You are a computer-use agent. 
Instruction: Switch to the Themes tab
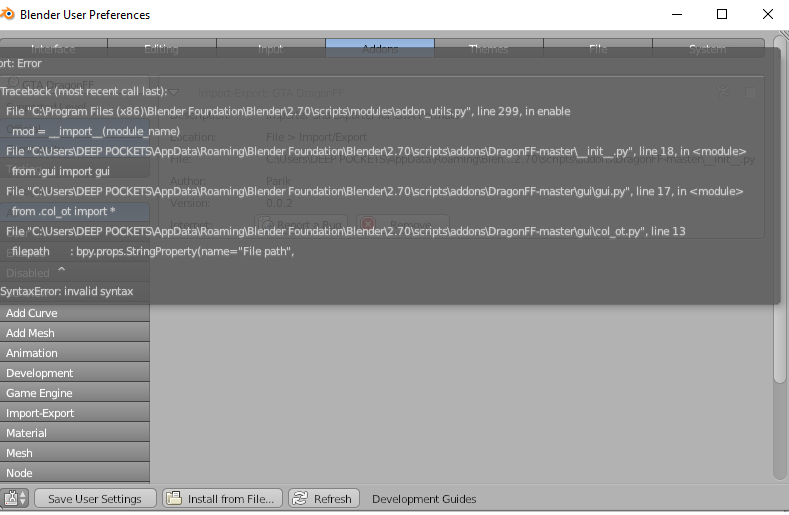coord(489,48)
